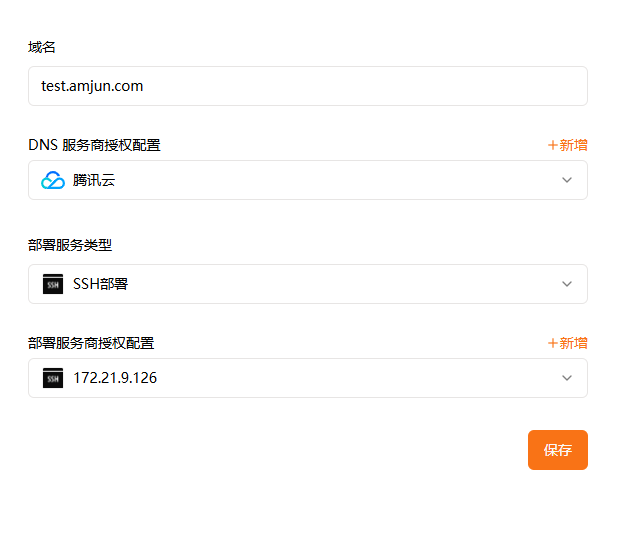Expand the 172.21.9.126 dropdown chevron
The width and height of the screenshot is (629, 539).
point(567,378)
